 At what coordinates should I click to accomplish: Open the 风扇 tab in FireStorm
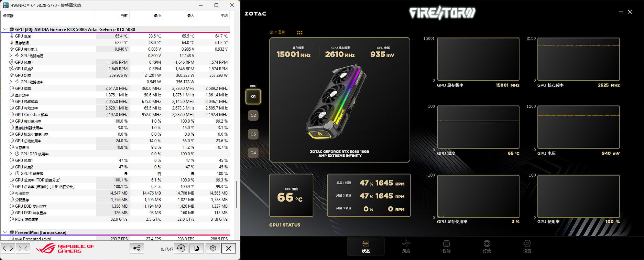(406, 247)
